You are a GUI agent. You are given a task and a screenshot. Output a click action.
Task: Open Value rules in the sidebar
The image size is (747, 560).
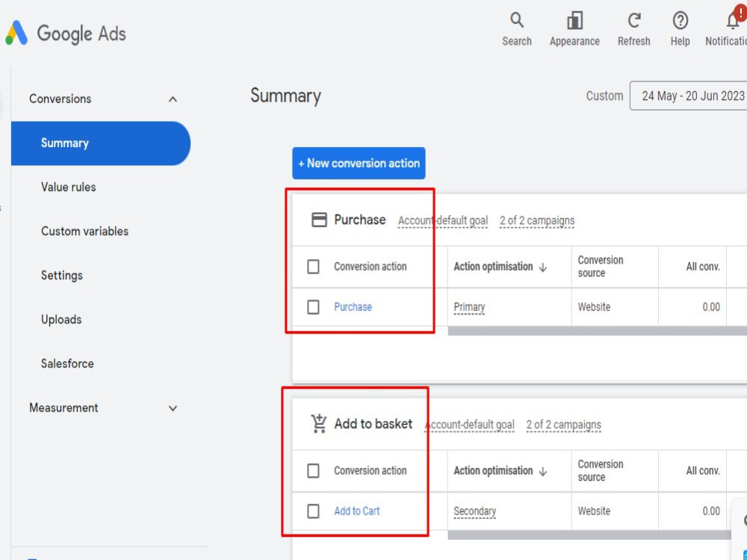(69, 187)
